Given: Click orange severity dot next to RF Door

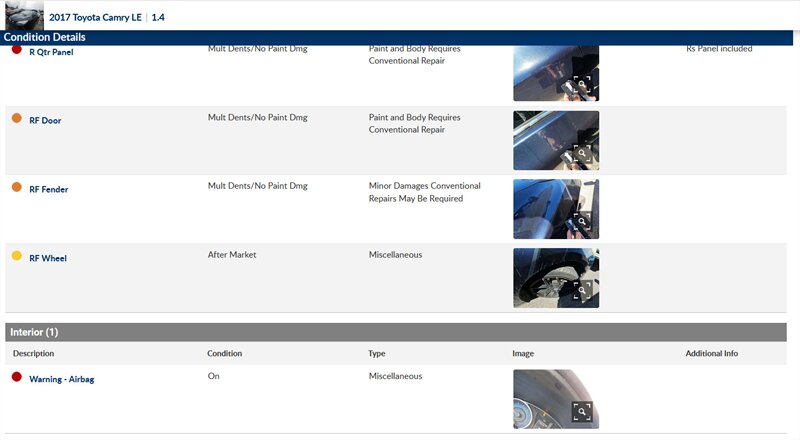Looking at the screenshot, I should pyautogui.click(x=16, y=118).
